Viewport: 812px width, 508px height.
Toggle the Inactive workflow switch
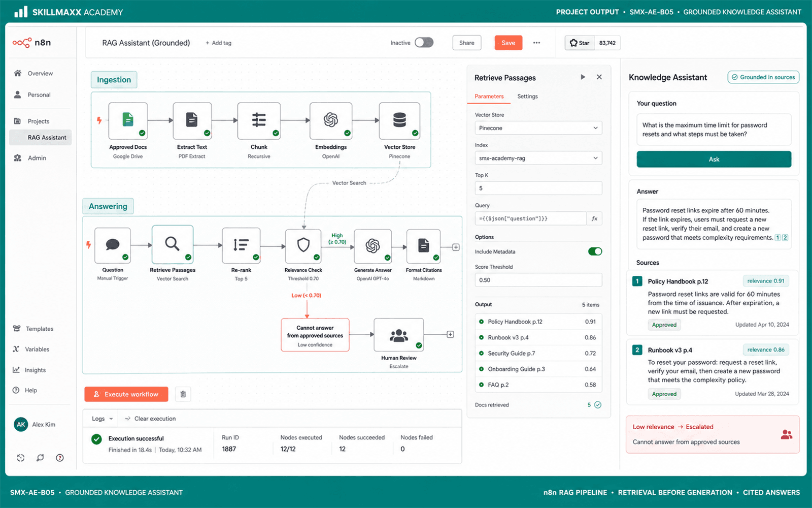(x=424, y=43)
